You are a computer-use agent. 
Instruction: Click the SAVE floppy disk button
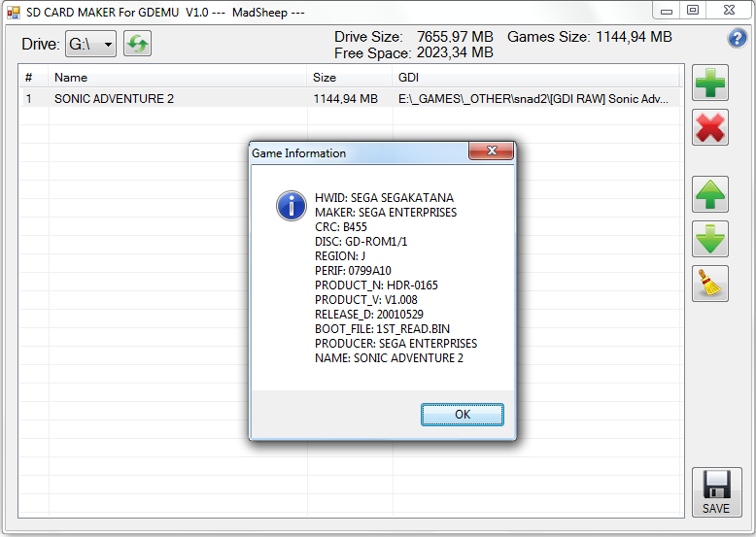tap(716, 492)
